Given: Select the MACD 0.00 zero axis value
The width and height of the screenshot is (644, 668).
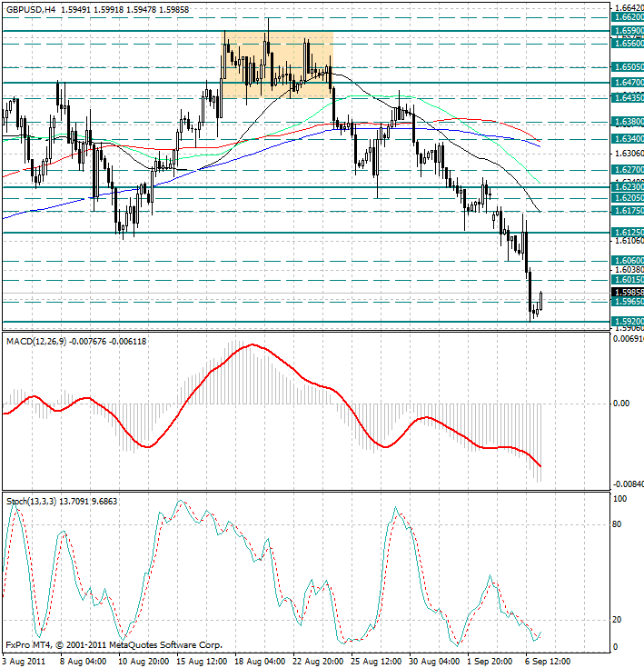Looking at the screenshot, I should tap(620, 404).
